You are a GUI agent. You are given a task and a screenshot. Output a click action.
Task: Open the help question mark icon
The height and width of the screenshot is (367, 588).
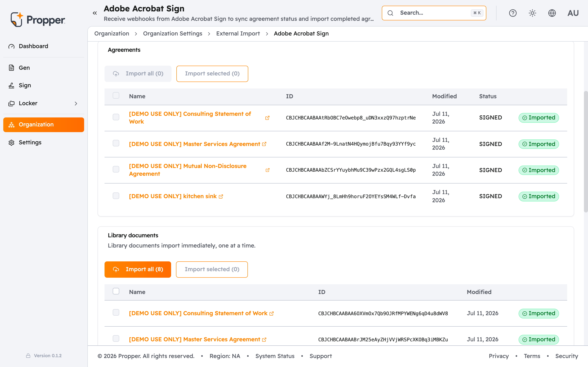513,13
